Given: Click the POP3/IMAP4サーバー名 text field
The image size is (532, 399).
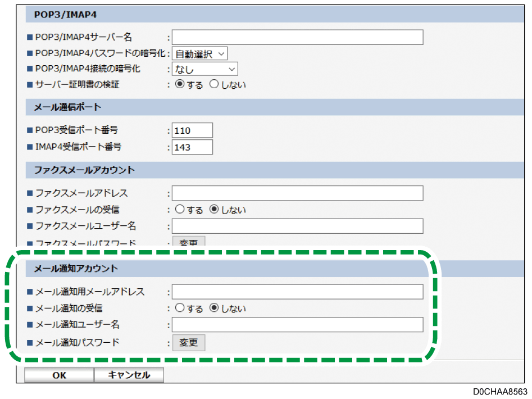Looking at the screenshot, I should 297,37.
